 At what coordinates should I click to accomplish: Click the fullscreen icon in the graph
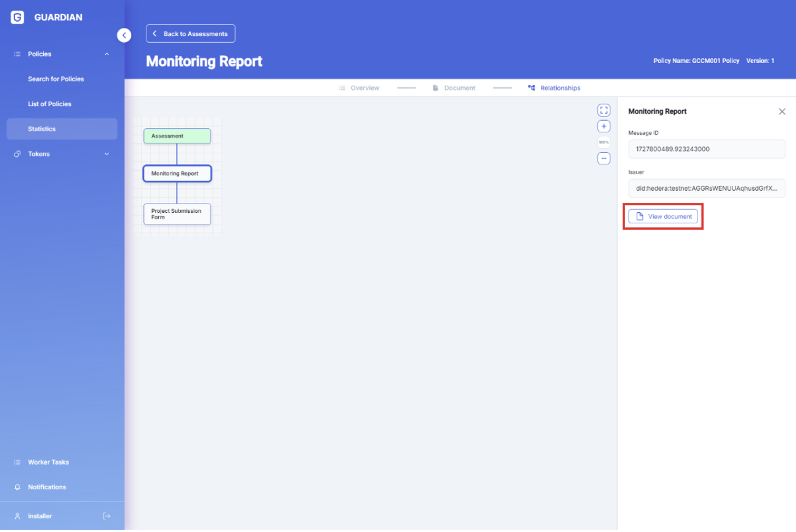click(x=604, y=110)
